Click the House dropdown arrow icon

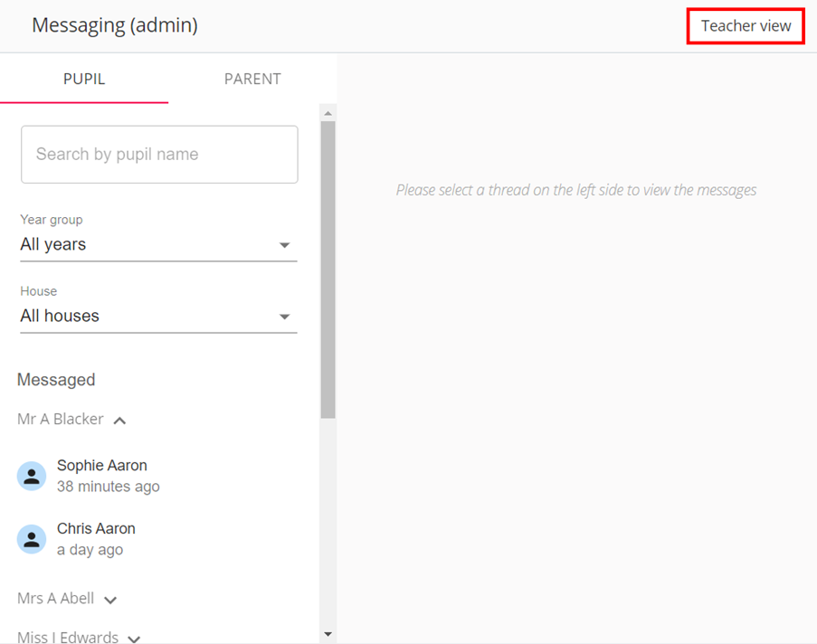pos(285,316)
